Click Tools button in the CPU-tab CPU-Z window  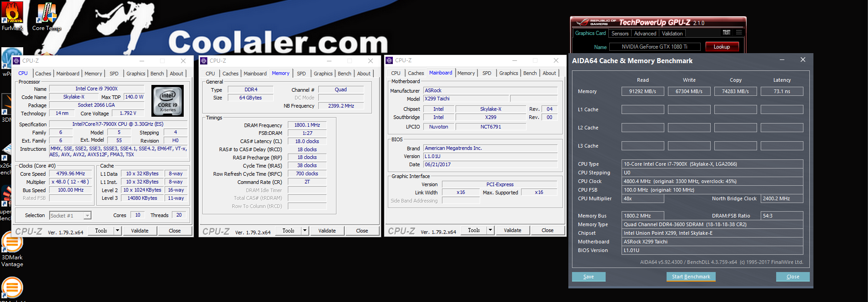tap(101, 231)
